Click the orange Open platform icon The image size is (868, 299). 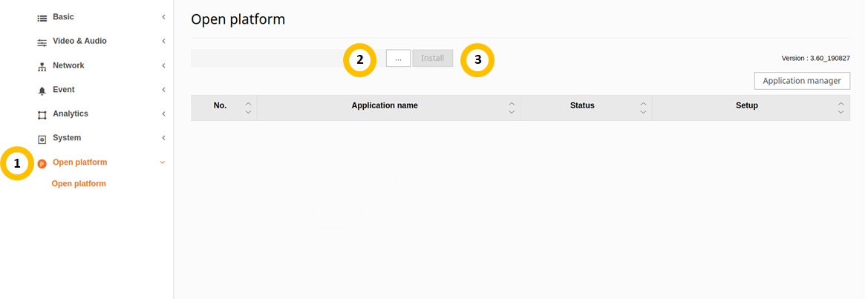(x=42, y=163)
